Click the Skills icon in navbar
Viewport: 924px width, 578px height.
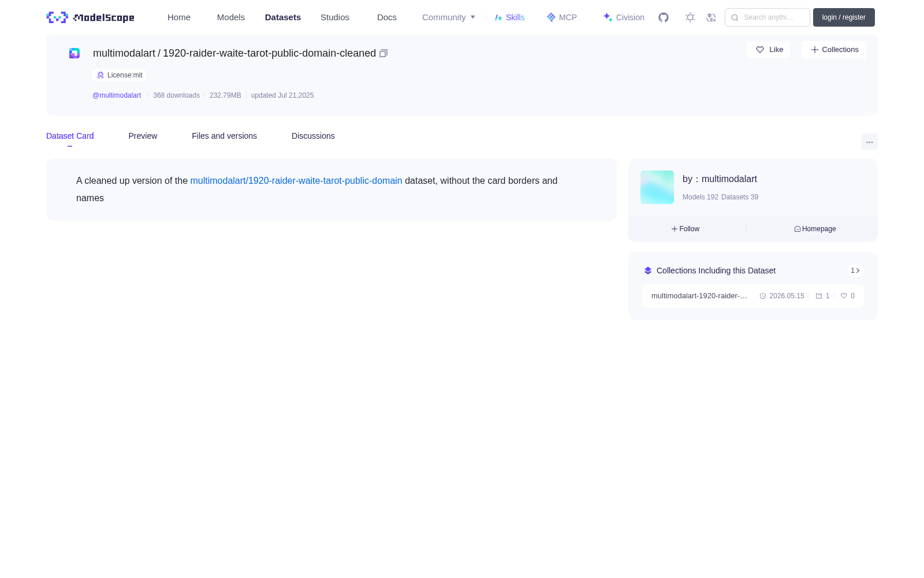pyautogui.click(x=498, y=17)
